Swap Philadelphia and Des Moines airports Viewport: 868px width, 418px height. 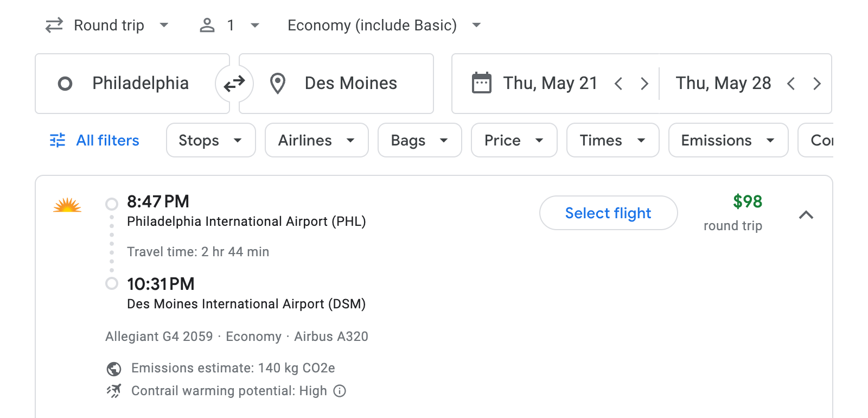[234, 84]
